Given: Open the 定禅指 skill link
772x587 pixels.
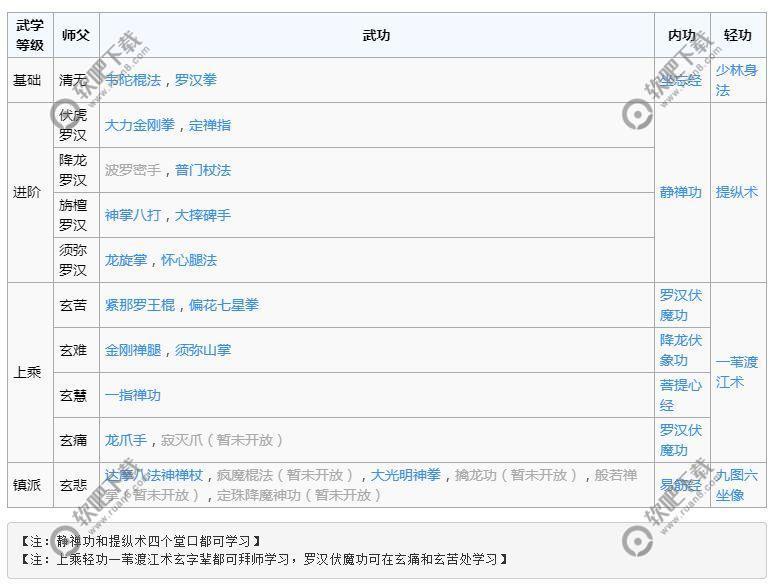Looking at the screenshot, I should tap(210, 125).
